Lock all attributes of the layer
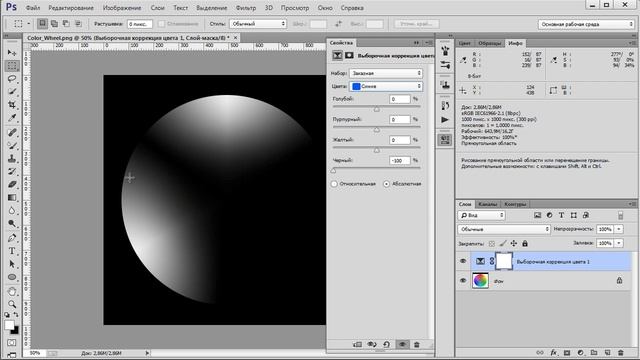Image resolution: width=640 pixels, height=360 pixels. coord(525,243)
